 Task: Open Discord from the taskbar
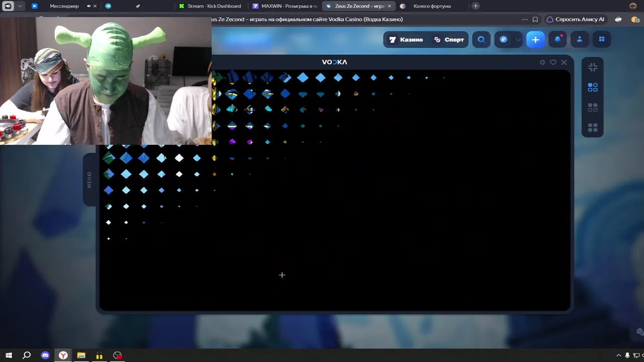(45, 355)
